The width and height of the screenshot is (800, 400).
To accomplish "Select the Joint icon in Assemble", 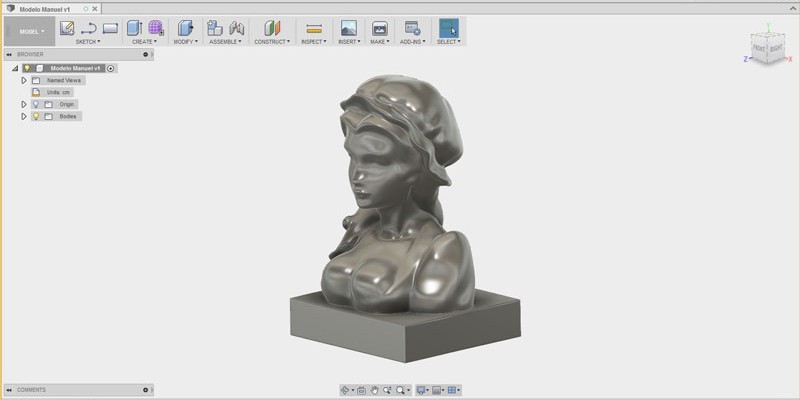I will point(236,28).
